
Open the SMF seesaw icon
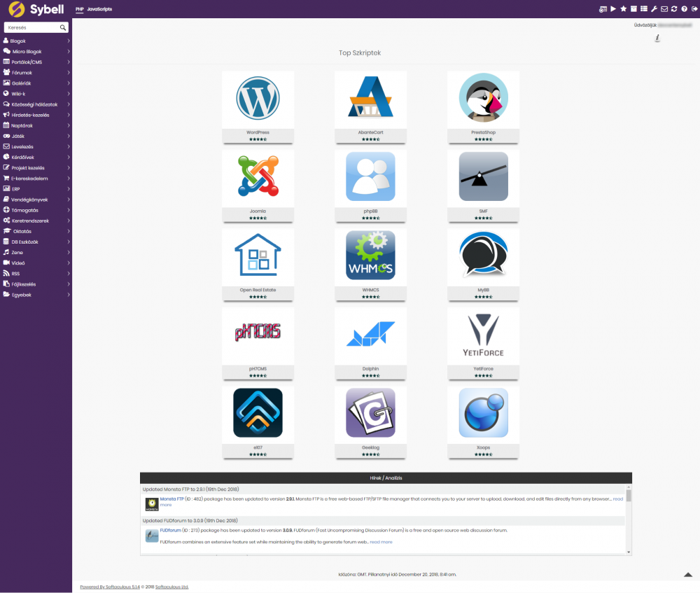pos(484,176)
